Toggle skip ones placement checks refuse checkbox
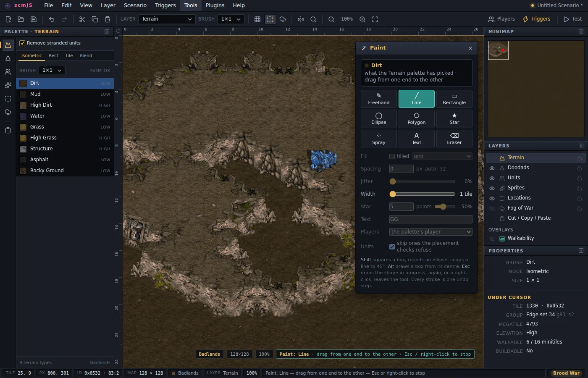This screenshot has height=378, width=588. coord(392,247)
